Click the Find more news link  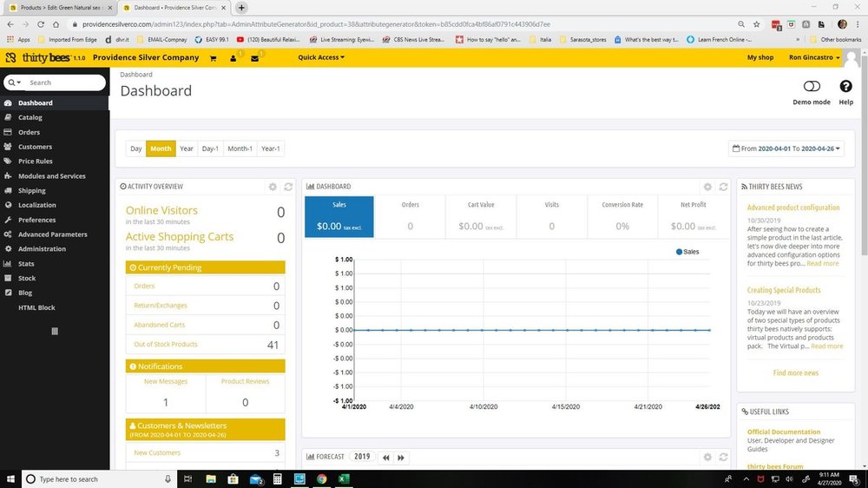click(x=795, y=373)
